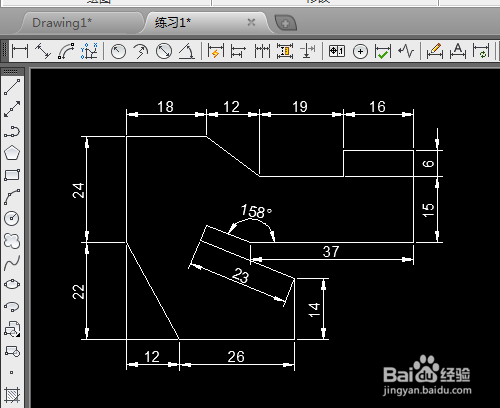Screen dimensions: 500x408
Task: Open the geometric Tolerance tool
Action: [x=337, y=51]
